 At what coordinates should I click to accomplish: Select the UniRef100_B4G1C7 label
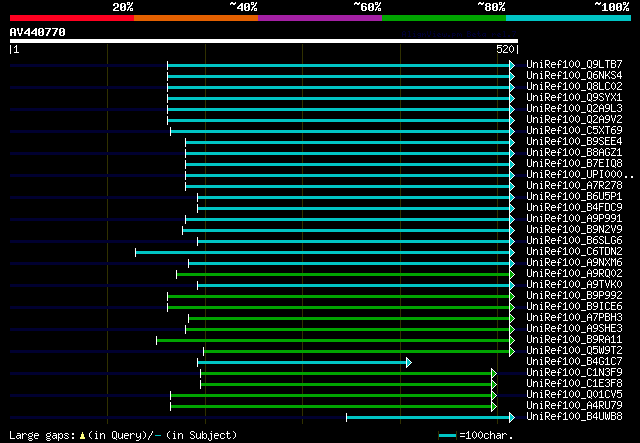574,362
